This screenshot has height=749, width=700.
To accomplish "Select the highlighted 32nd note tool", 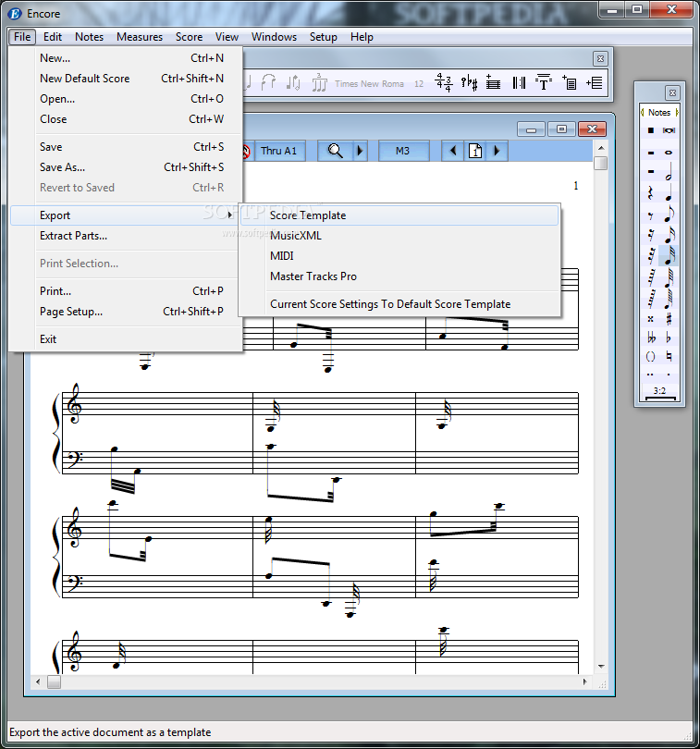I will (x=669, y=255).
